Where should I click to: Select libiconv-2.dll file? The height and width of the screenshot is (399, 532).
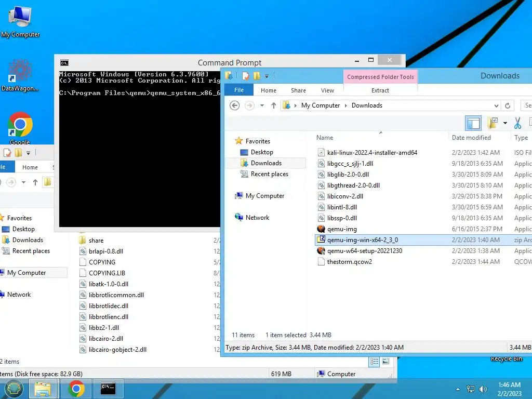(345, 196)
